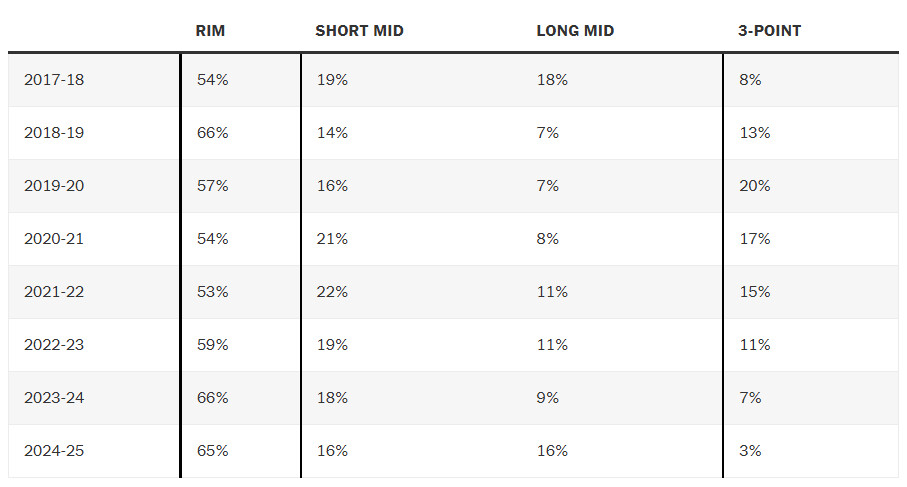Click the 2017-18 long mid value 18%

click(552, 80)
